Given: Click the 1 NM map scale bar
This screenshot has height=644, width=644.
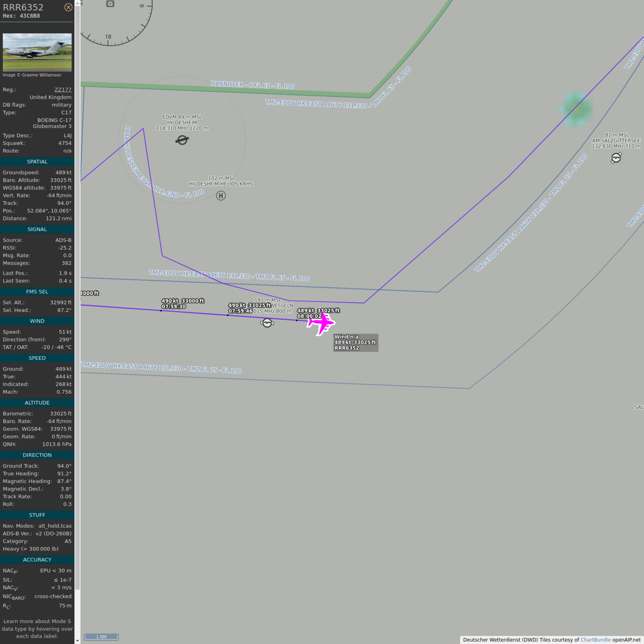Looking at the screenshot, I should coord(101,637).
